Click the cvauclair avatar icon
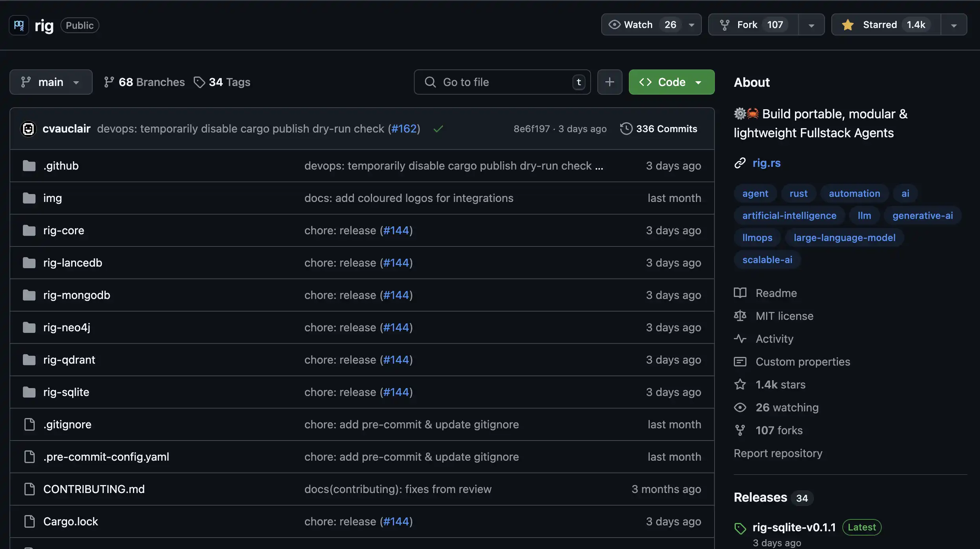The width and height of the screenshot is (980, 549). coord(28,129)
